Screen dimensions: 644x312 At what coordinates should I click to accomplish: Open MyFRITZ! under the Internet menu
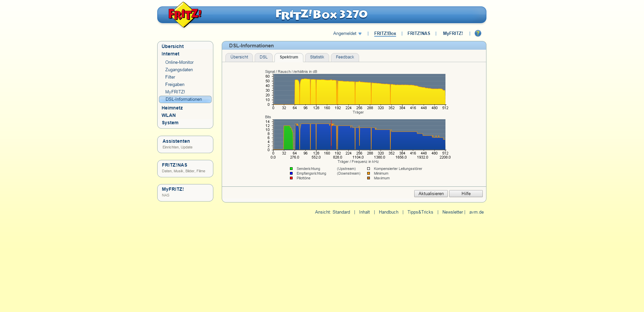175,92
